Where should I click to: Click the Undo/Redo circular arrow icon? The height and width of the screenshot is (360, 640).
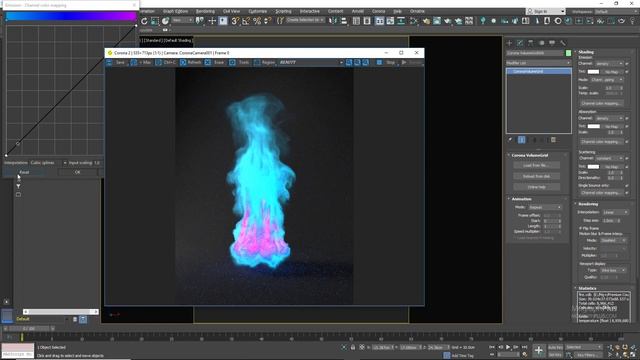[144, 21]
